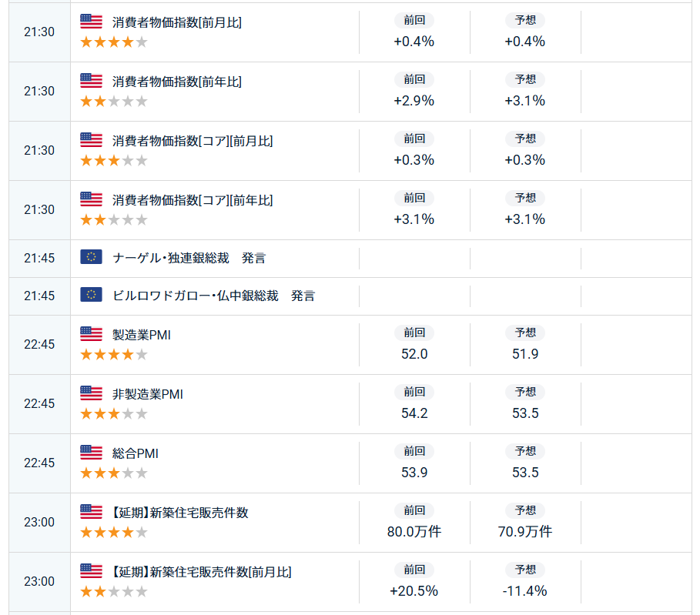
Task: Click the EU flag beside ビルロワドガロー・仏中銀総裁
Action: coord(91,295)
